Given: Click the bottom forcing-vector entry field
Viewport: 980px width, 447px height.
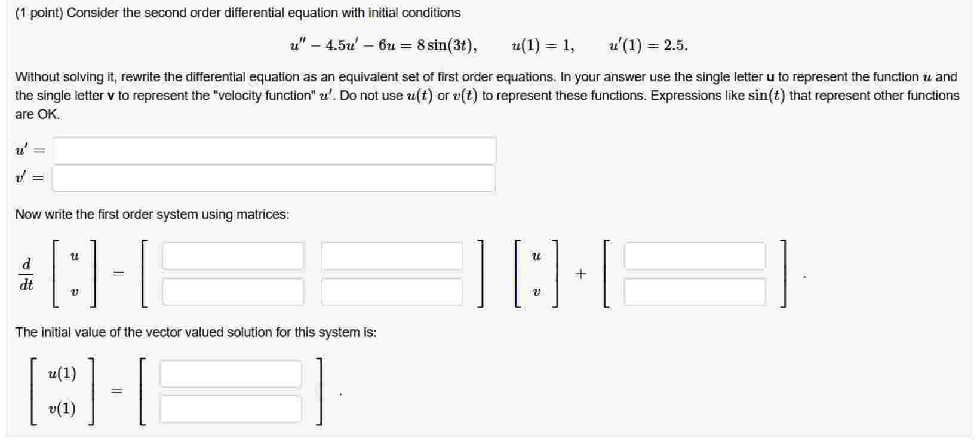Looking at the screenshot, I should (x=695, y=293).
